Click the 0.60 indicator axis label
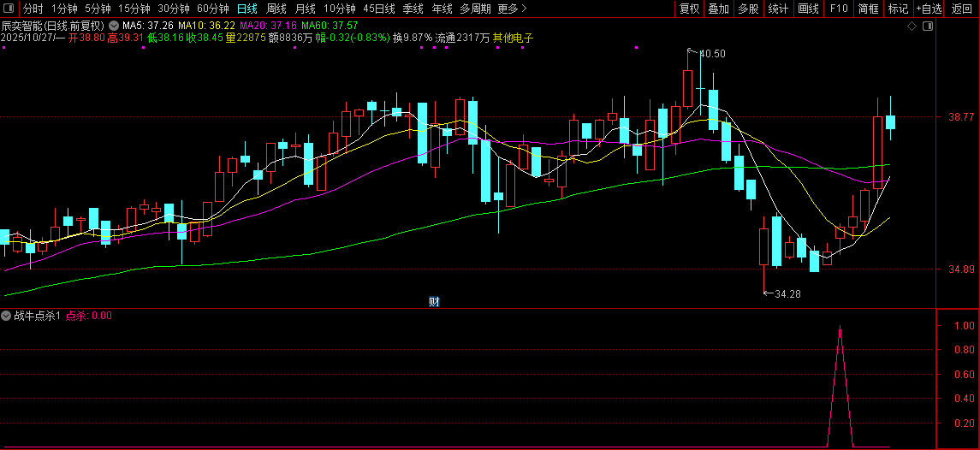The height and width of the screenshot is (450, 980). tap(965, 375)
